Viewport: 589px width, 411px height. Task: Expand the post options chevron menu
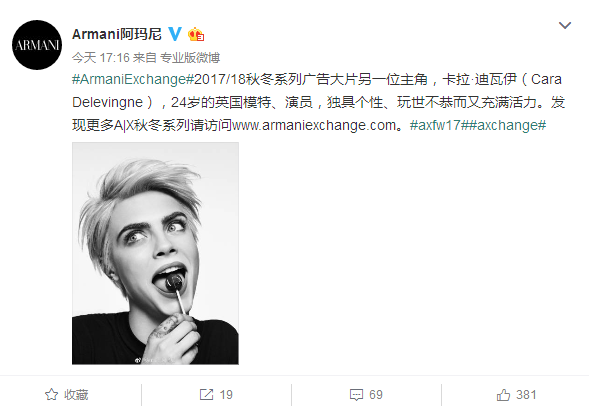[565, 25]
